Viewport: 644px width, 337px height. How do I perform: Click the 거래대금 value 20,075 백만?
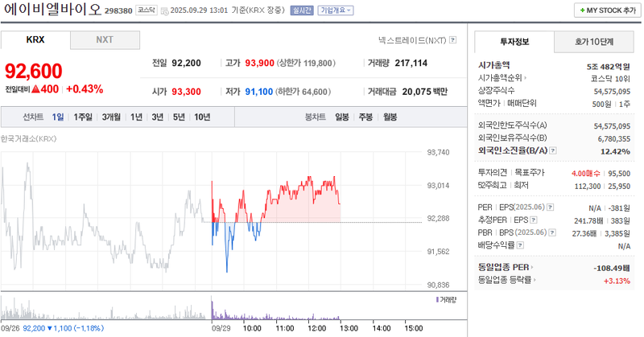pyautogui.click(x=425, y=92)
